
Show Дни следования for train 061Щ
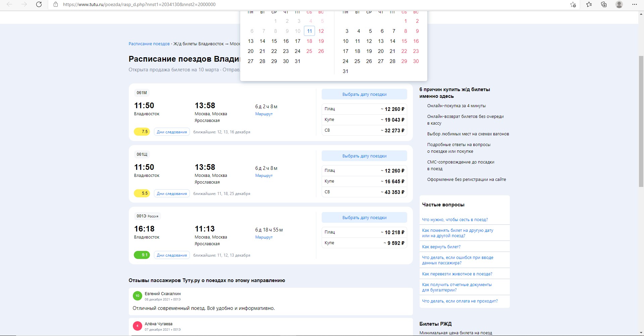[172, 194]
